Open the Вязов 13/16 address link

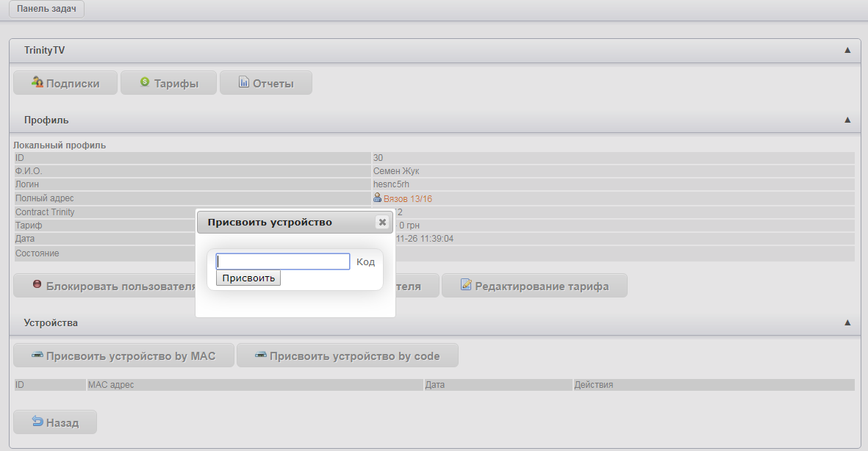pyautogui.click(x=407, y=198)
